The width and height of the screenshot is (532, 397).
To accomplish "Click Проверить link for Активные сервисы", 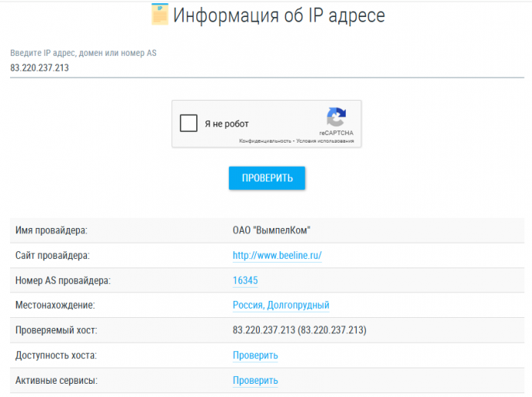I will point(255,381).
